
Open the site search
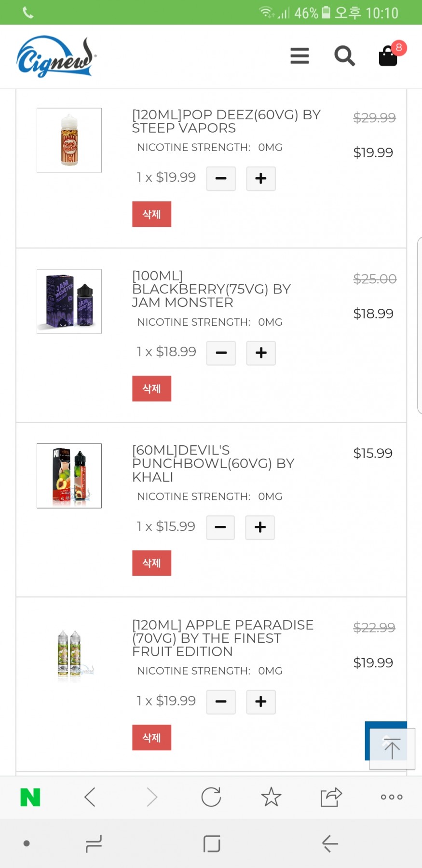[x=344, y=56]
